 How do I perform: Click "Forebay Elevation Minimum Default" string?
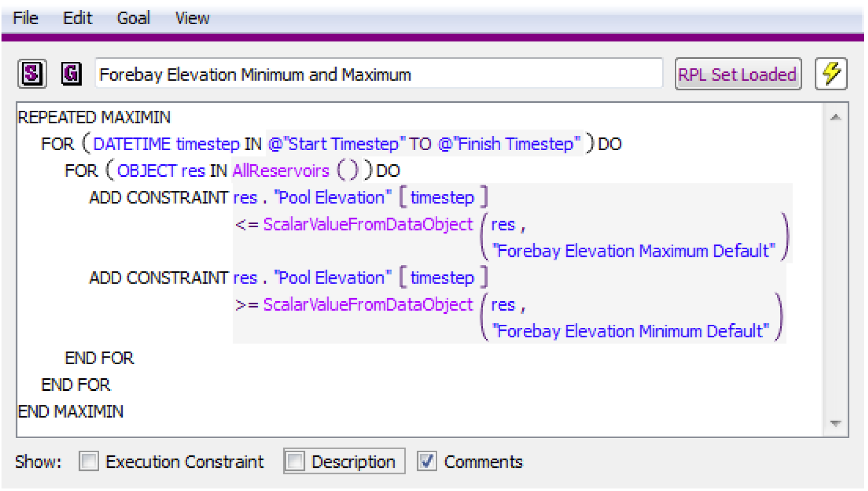(x=630, y=331)
